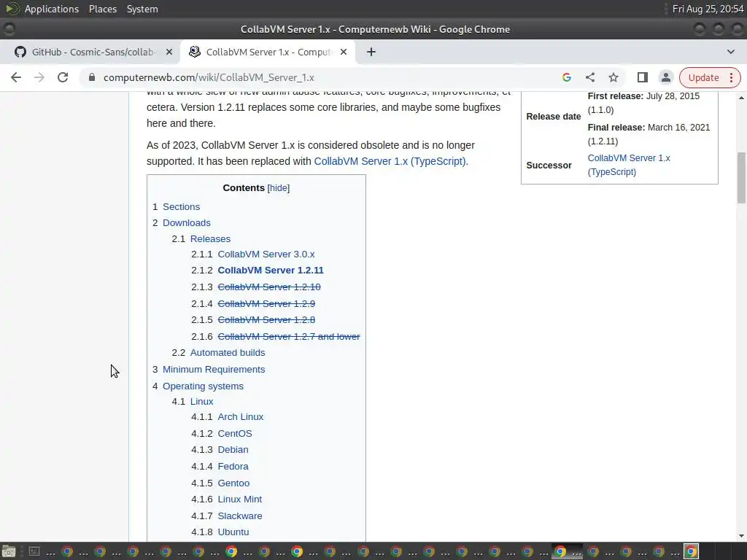Click the First release date text
Image resolution: width=747 pixels, height=560 pixels.
(643, 103)
